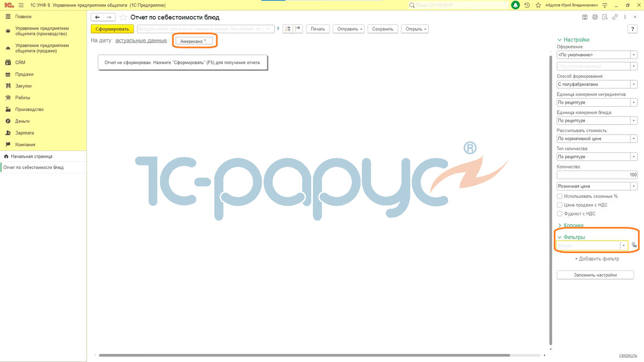The height and width of the screenshot is (362, 644).
Task: Remove the Американо filter tag
Action: click(205, 40)
